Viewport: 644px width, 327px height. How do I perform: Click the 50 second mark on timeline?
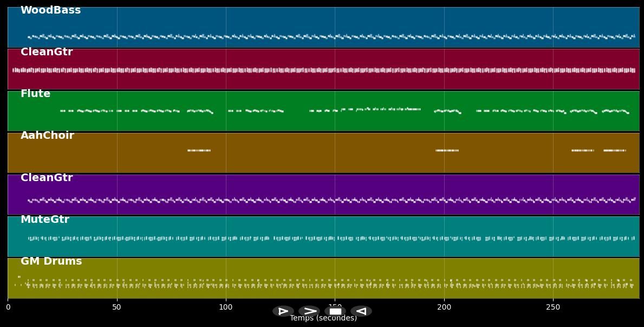(117, 307)
